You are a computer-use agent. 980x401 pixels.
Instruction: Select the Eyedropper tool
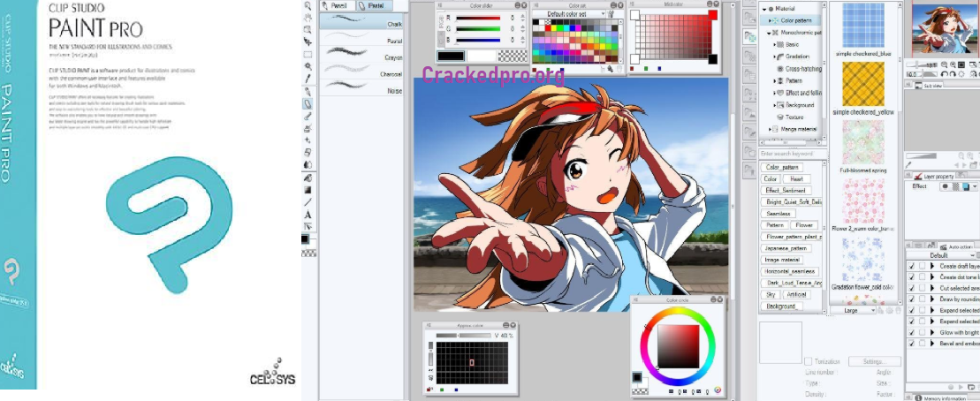pos(308,79)
